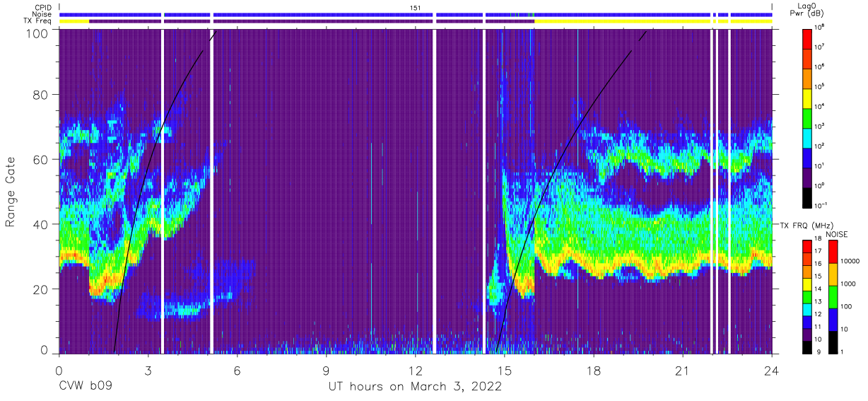Click the UT hours on March 3, 2022 title

coord(415,387)
